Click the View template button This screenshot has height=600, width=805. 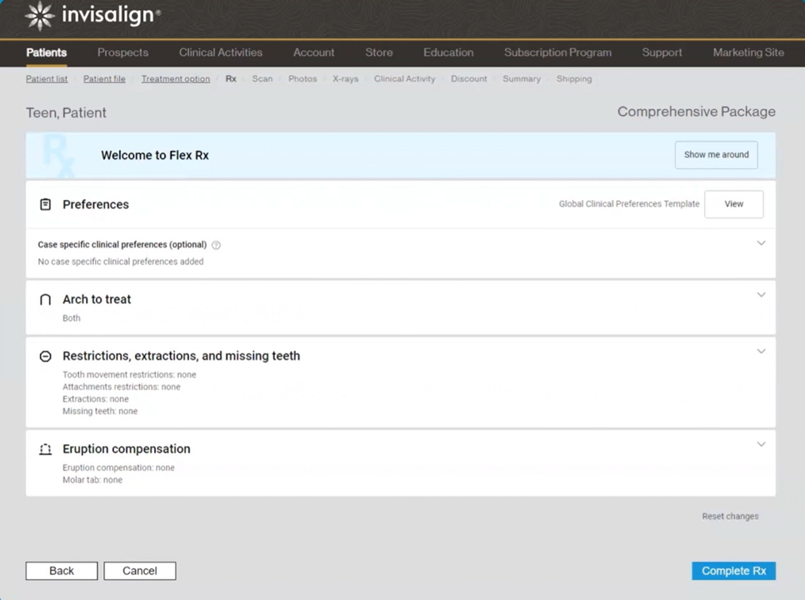pos(733,204)
